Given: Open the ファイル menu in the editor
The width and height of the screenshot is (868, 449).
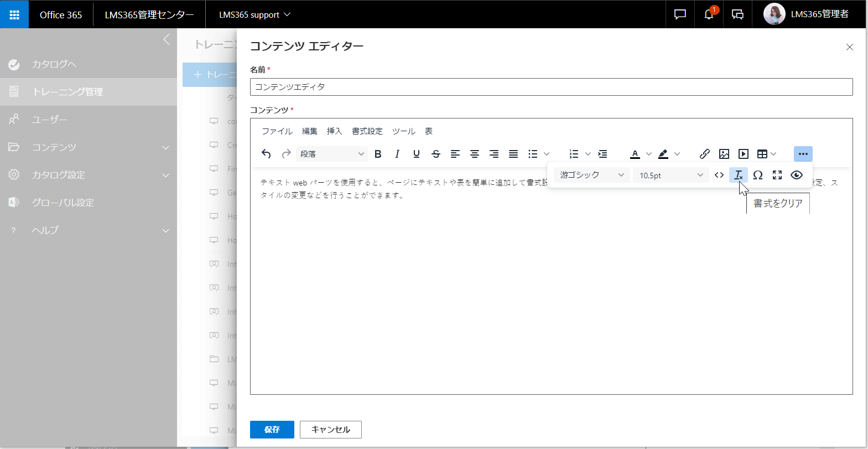Looking at the screenshot, I should [x=277, y=131].
